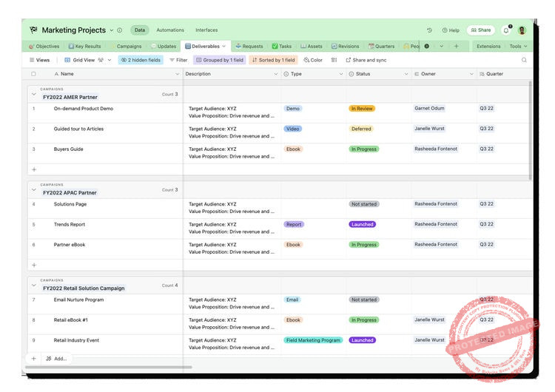Click the Marketing Projects flag icon

click(x=33, y=30)
